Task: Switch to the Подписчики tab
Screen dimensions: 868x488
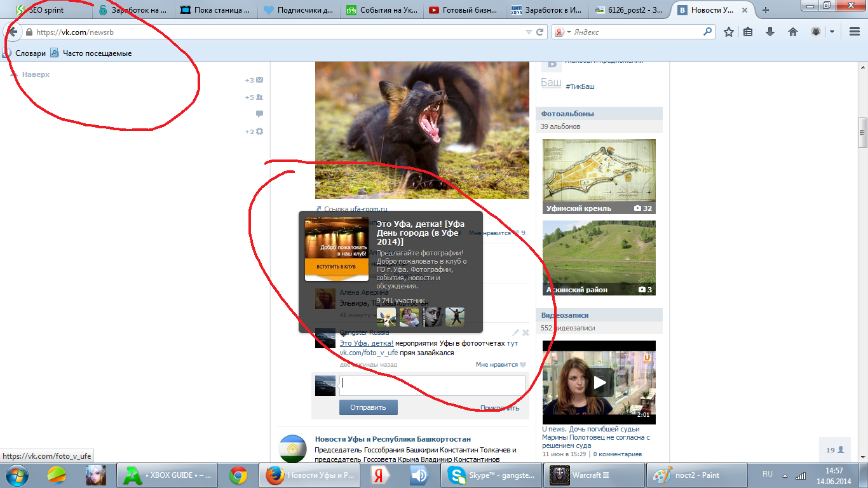Action: click(299, 10)
